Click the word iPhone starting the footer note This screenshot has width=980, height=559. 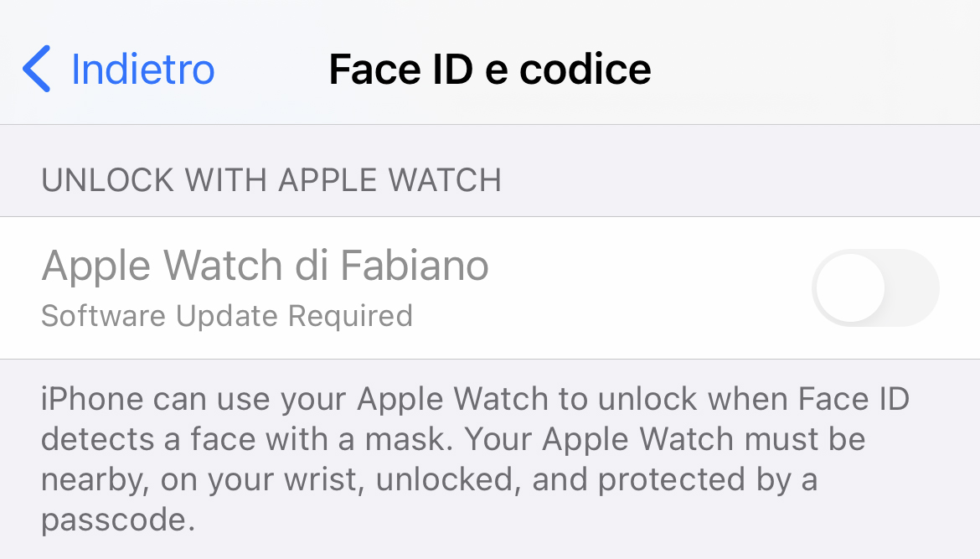click(92, 399)
